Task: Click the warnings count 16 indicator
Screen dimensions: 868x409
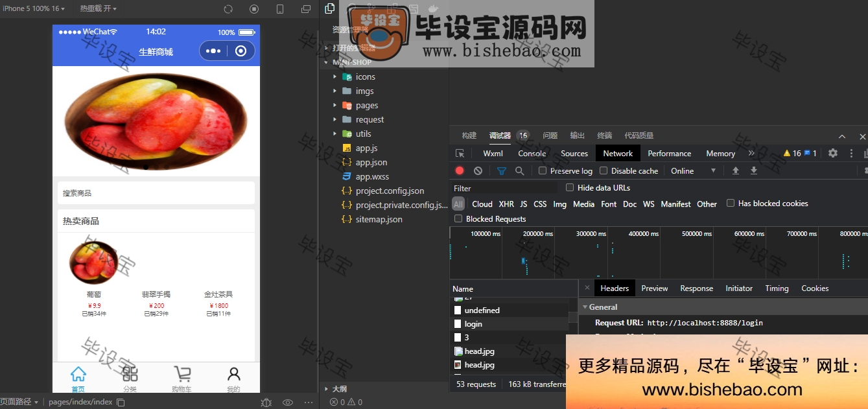Action: pos(793,154)
